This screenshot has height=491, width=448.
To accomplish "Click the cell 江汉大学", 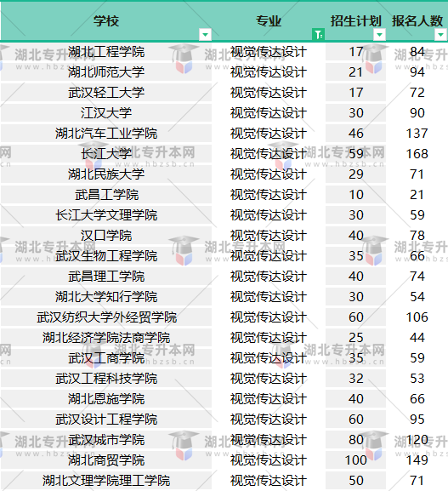I will 106,113.
